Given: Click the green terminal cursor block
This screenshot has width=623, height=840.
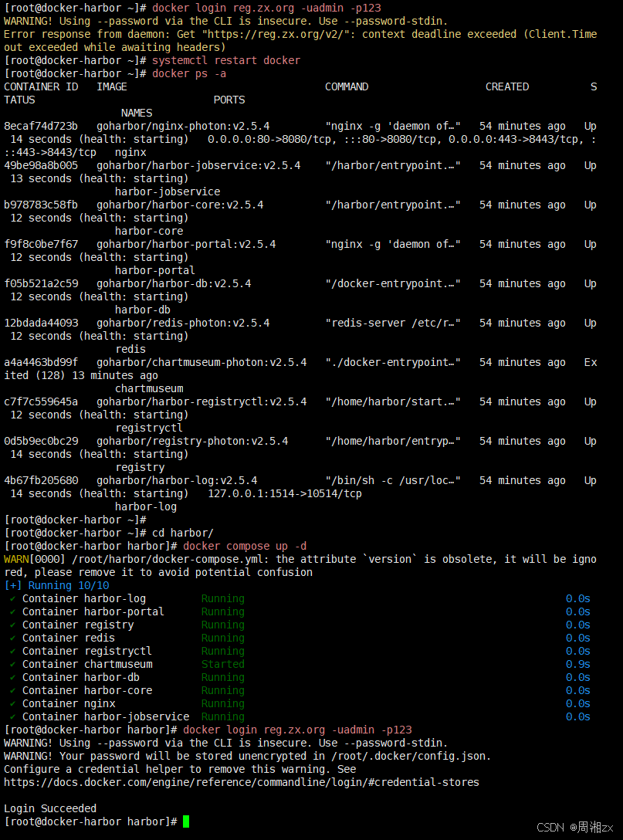Looking at the screenshot, I should click(186, 821).
